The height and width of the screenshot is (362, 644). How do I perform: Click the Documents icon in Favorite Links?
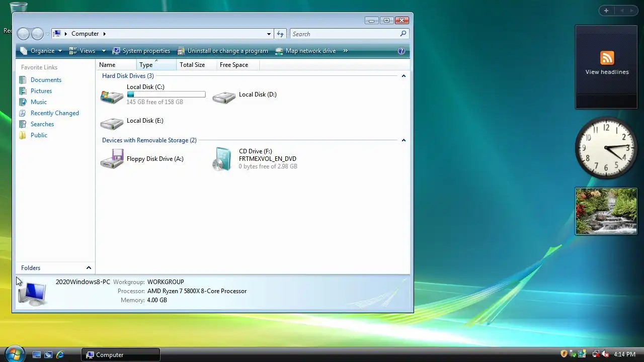[23, 80]
